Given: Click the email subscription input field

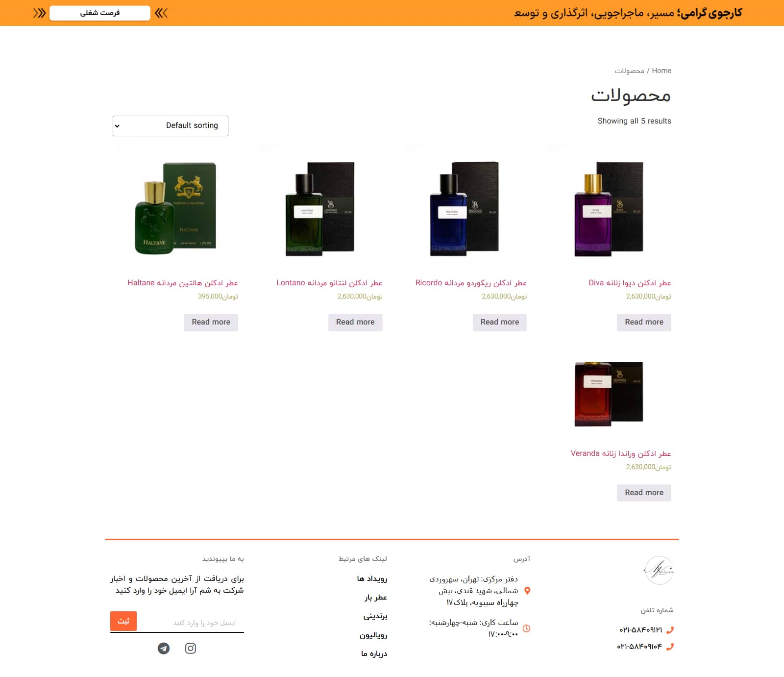Looking at the screenshot, I should click(x=191, y=623).
